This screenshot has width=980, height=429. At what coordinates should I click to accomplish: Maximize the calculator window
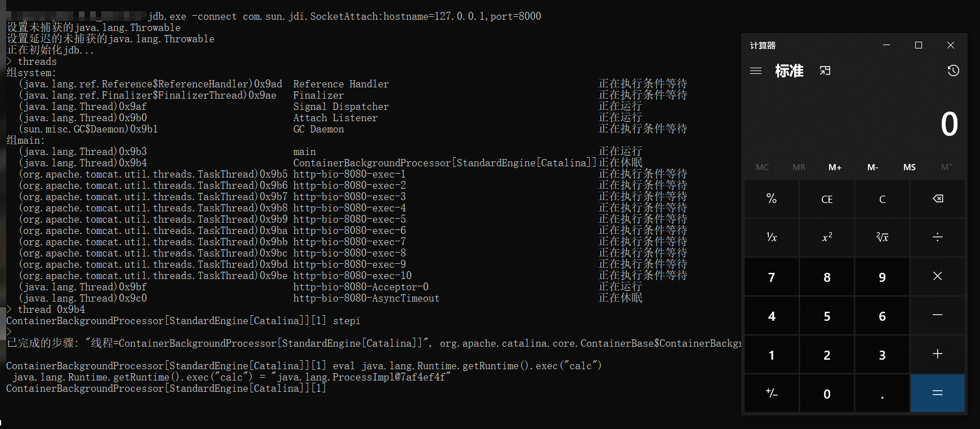[919, 45]
